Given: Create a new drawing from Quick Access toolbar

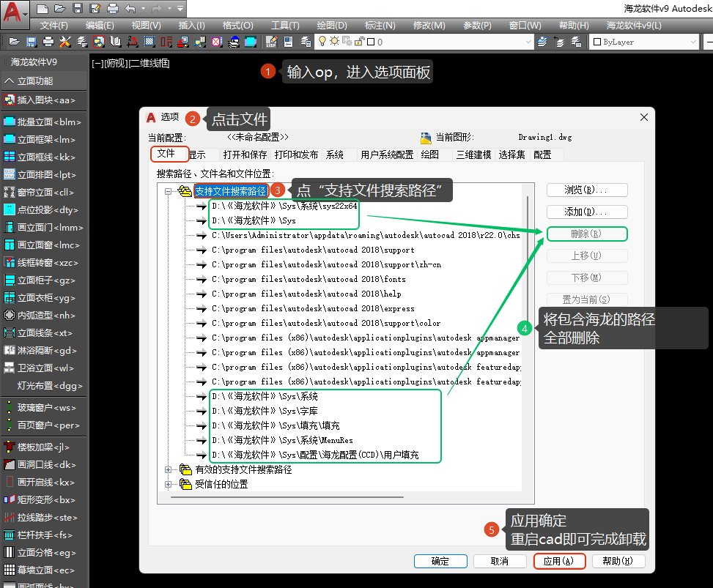Looking at the screenshot, I should pos(43,8).
